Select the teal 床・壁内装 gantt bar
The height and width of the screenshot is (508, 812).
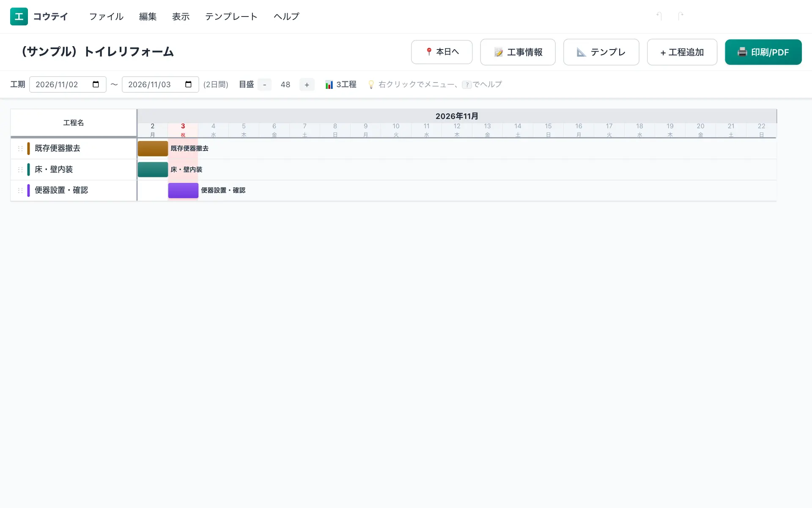point(153,169)
